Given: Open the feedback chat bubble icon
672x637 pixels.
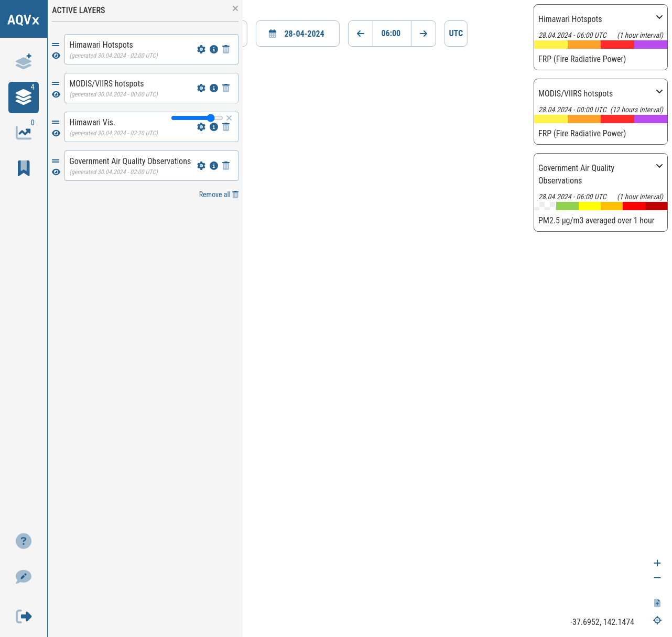Looking at the screenshot, I should pyautogui.click(x=24, y=577).
